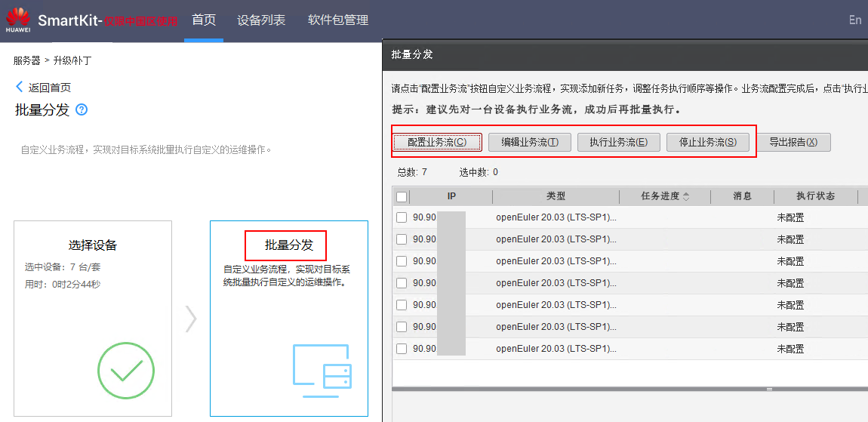The height and width of the screenshot is (422, 868).
Task: Click the 配置业务流(C) button
Action: point(437,142)
